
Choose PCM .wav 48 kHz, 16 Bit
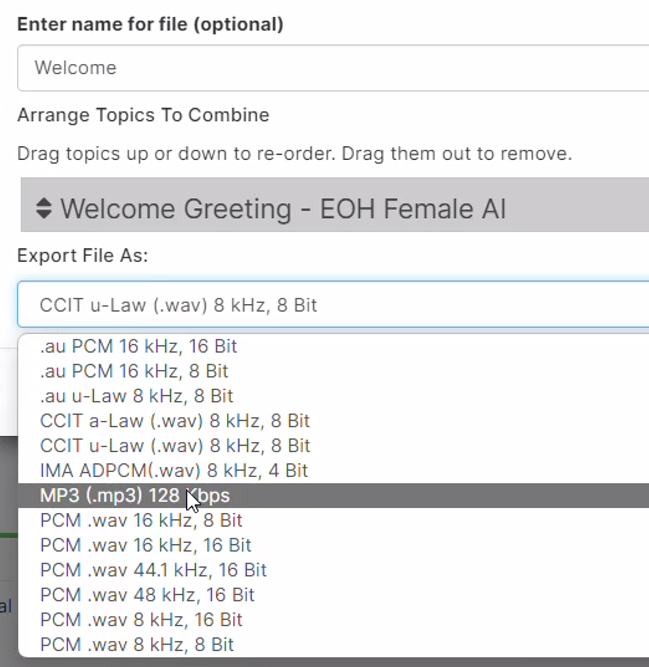(x=333, y=595)
